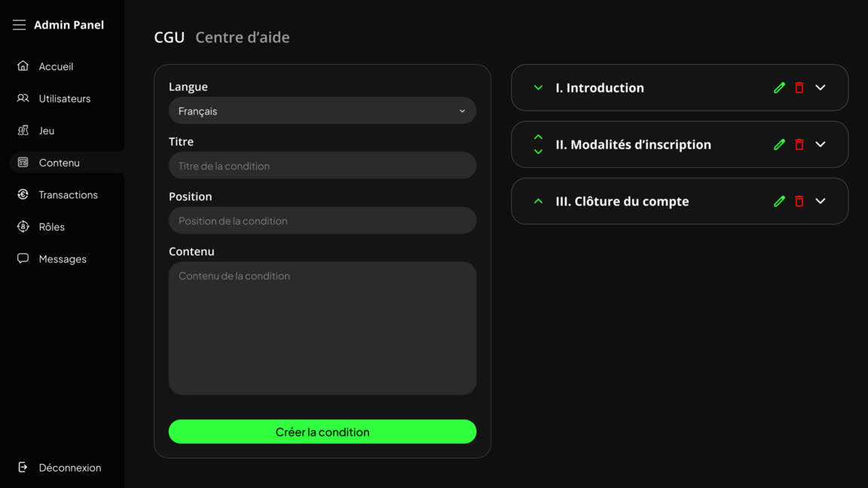Viewport: 868px width, 488px height.
Task: Move Clôture du compte up
Action: pos(538,201)
